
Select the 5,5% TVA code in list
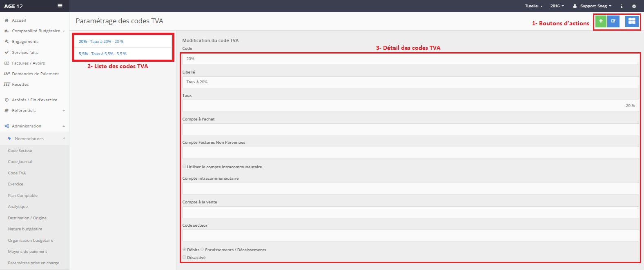[x=103, y=54]
